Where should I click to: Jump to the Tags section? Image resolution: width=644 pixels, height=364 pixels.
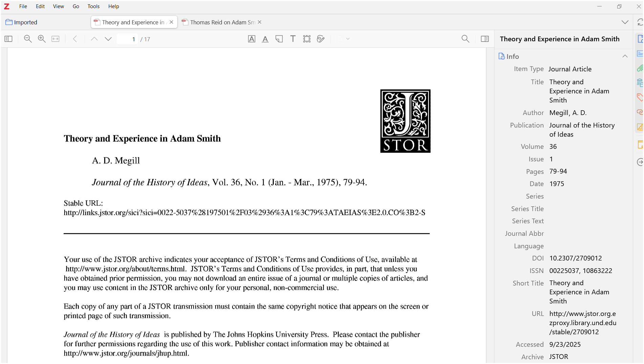[x=640, y=97]
